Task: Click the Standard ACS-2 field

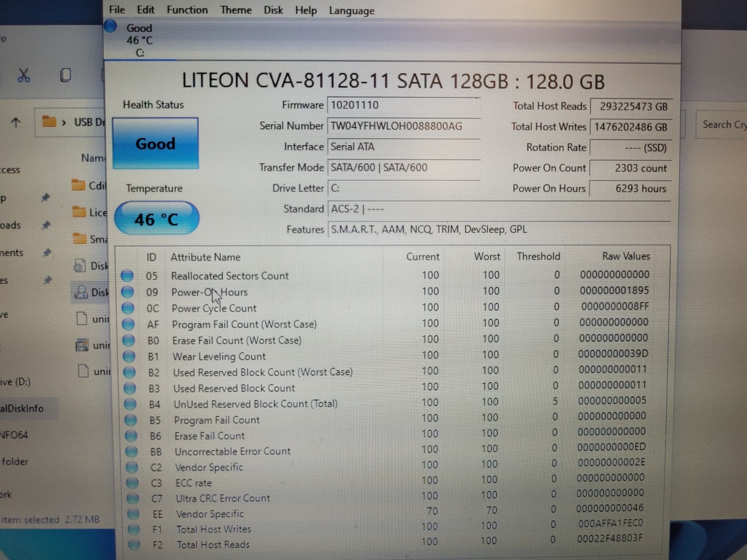Action: pyautogui.click(x=499, y=209)
